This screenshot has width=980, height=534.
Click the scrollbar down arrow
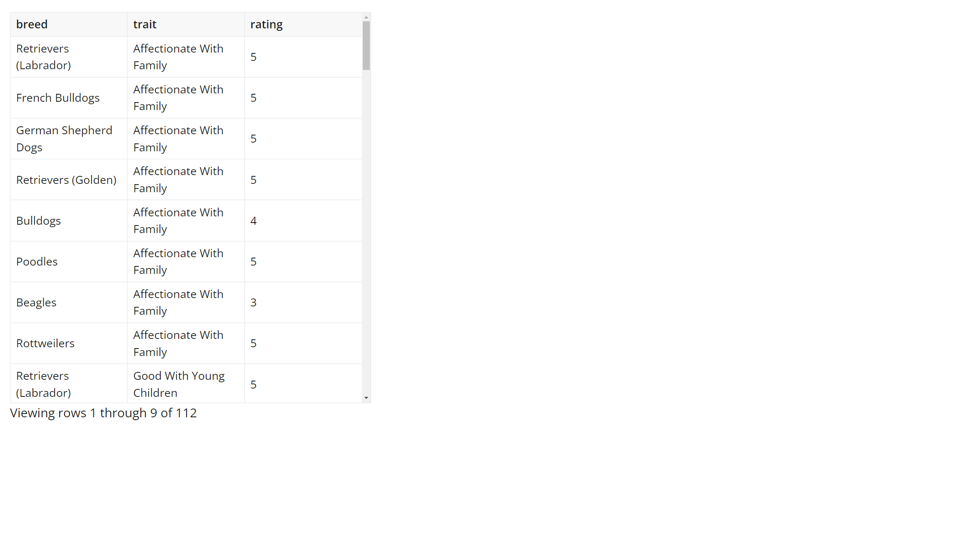[x=366, y=397]
